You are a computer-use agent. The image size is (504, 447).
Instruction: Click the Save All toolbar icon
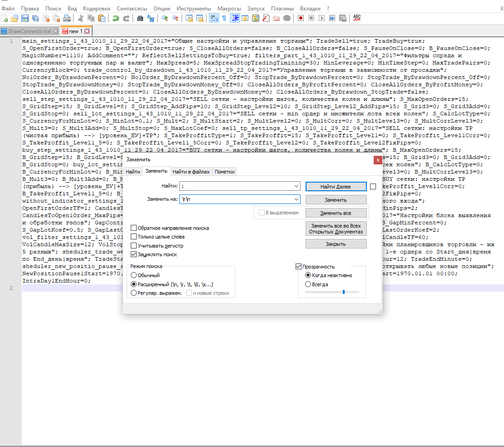click(35, 18)
